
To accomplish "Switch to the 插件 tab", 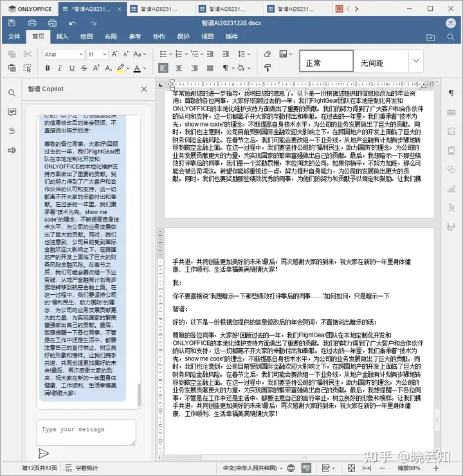I will tap(232, 37).
